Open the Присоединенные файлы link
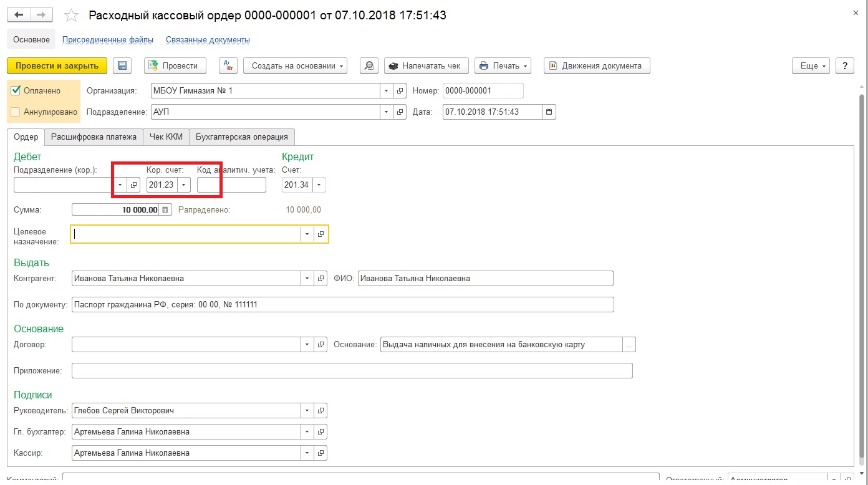Image resolution: width=868 pixels, height=485 pixels. pos(107,40)
